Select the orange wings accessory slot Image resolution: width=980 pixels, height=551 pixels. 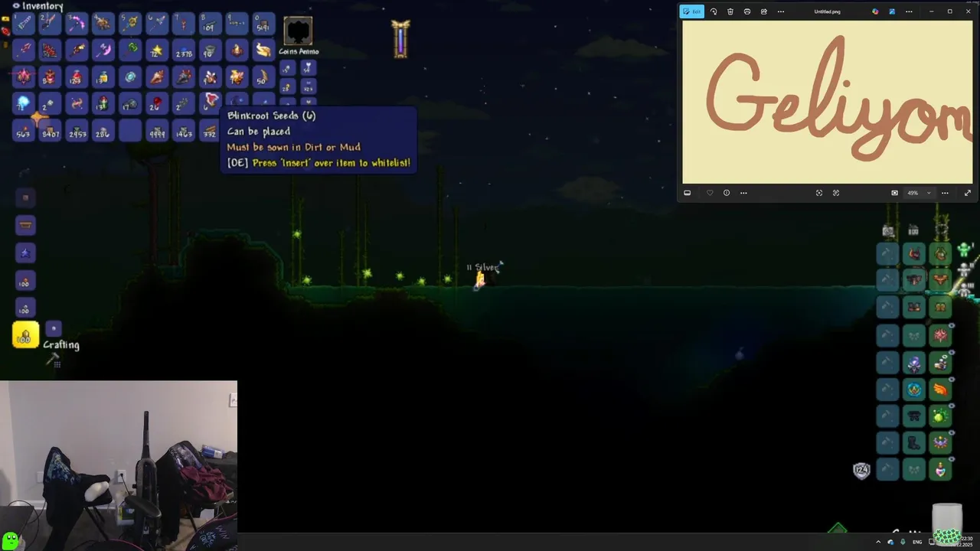click(940, 389)
